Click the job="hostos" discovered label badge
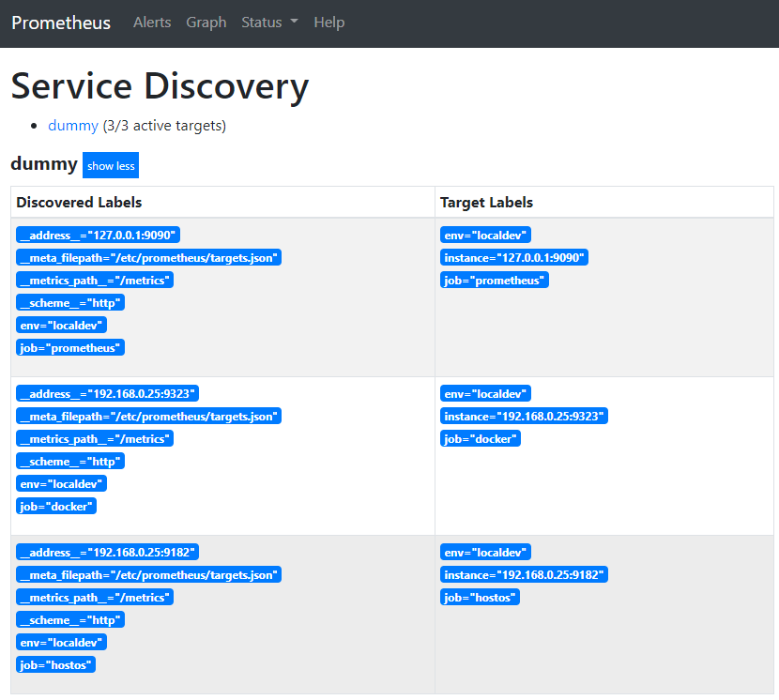This screenshot has height=700, width=779. click(x=55, y=664)
